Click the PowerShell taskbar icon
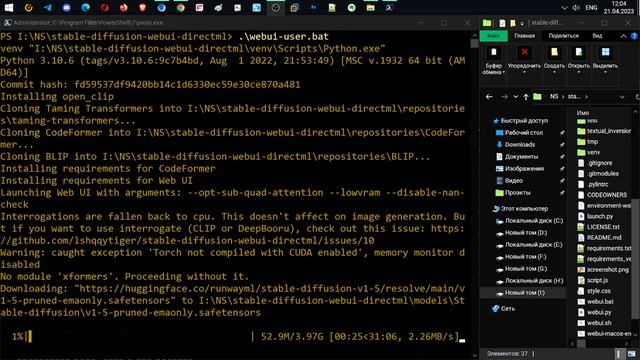Image resolution: width=640 pixels, height=360 pixels. [x=389, y=7]
